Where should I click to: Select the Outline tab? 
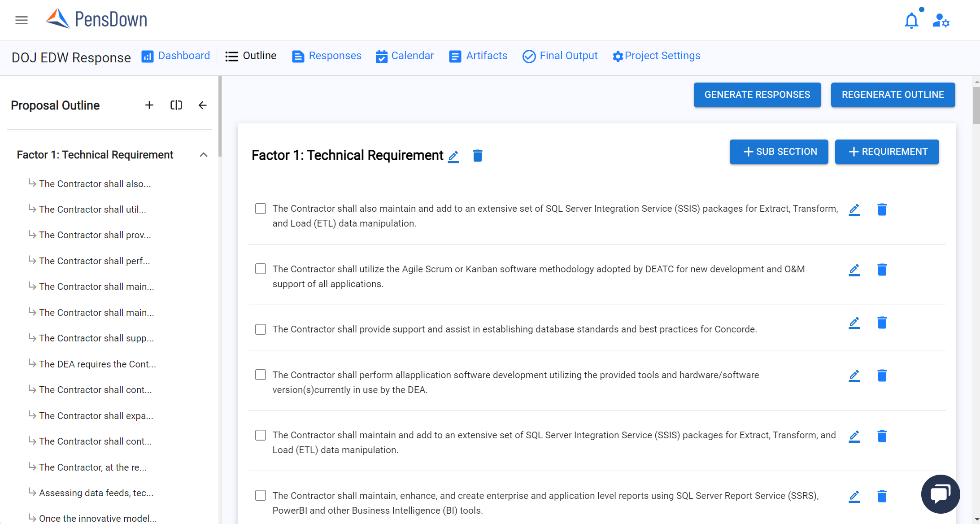tap(251, 56)
